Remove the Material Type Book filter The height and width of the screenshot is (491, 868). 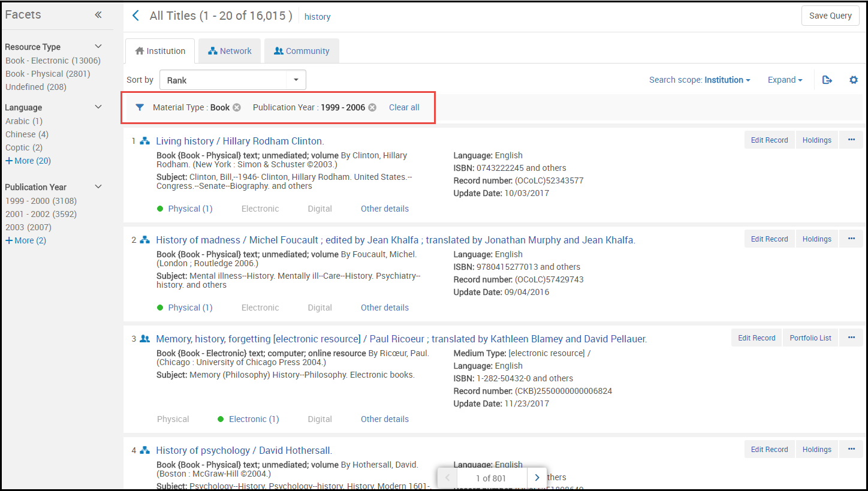pos(237,107)
